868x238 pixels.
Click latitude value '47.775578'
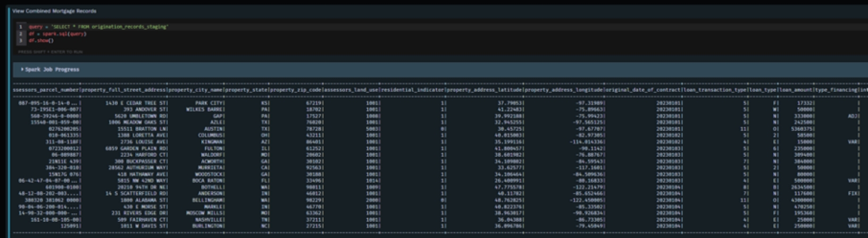click(x=508, y=187)
